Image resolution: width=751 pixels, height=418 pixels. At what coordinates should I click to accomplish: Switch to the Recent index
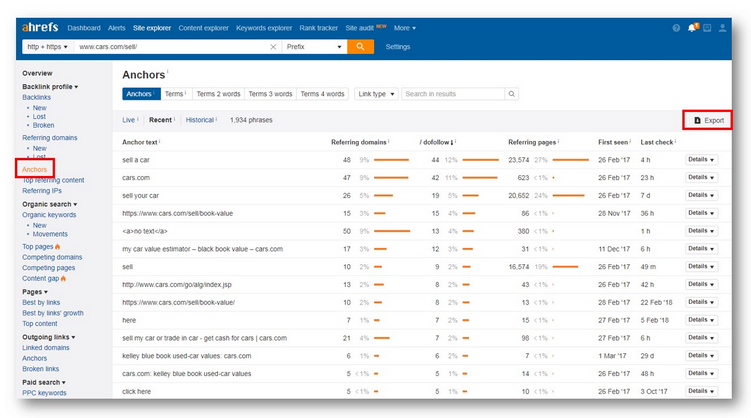pos(160,120)
